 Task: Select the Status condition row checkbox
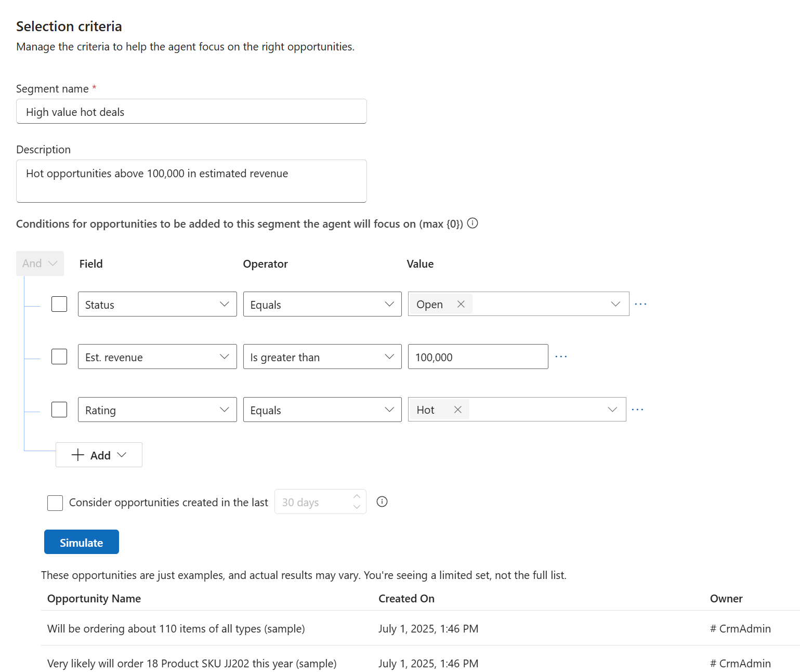click(59, 304)
